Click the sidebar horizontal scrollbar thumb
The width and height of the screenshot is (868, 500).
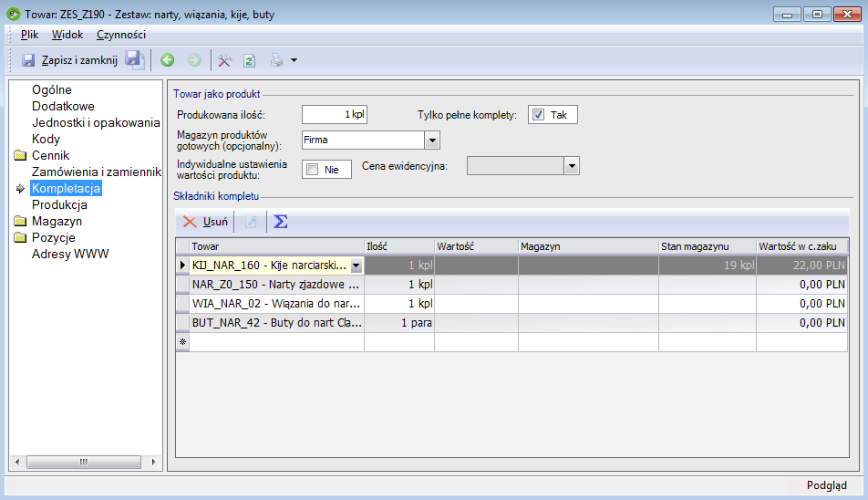pyautogui.click(x=84, y=462)
